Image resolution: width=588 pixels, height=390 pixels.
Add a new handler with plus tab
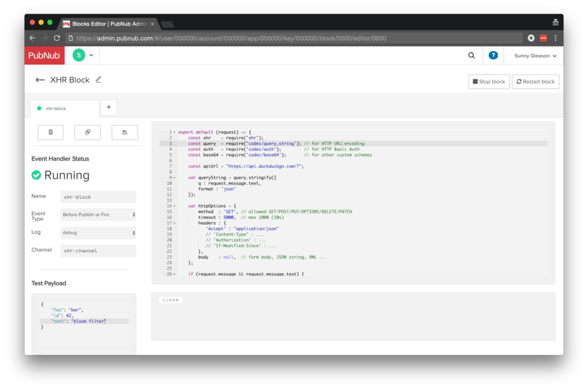click(x=109, y=107)
